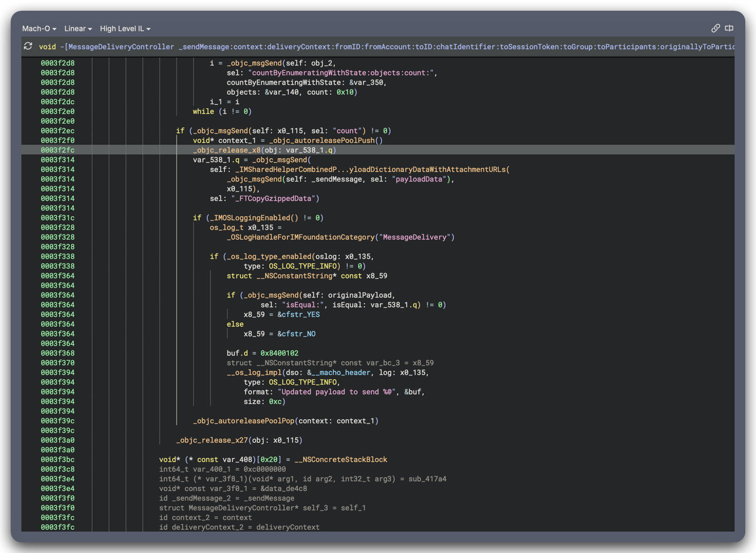756x553 pixels.
Task: Click address 0003f31c in gutter
Action: [x=57, y=218]
